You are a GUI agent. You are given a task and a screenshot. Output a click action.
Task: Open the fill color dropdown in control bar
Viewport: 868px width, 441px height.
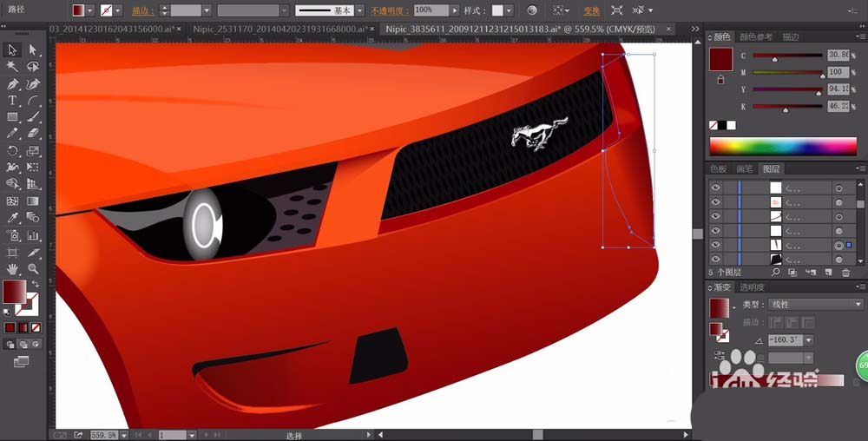(x=89, y=10)
